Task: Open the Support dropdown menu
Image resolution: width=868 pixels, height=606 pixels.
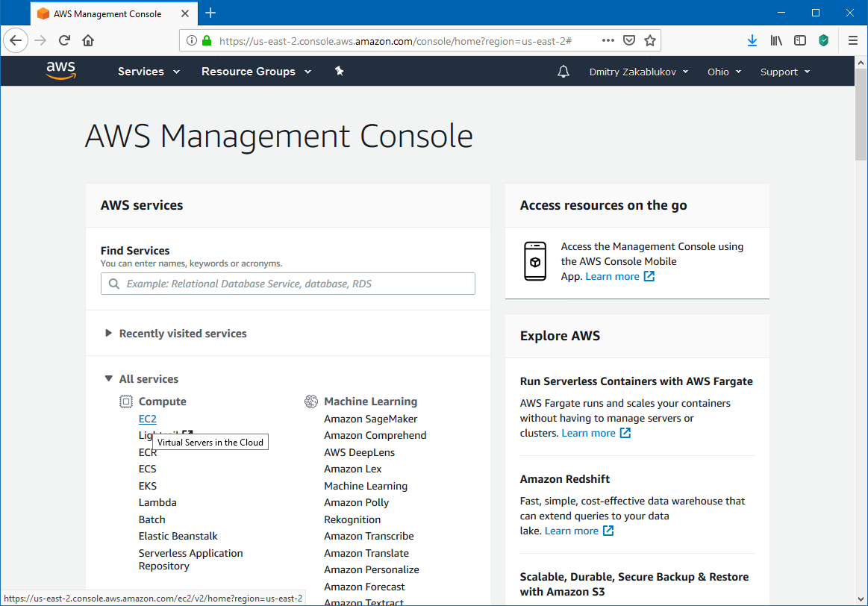Action: click(785, 72)
